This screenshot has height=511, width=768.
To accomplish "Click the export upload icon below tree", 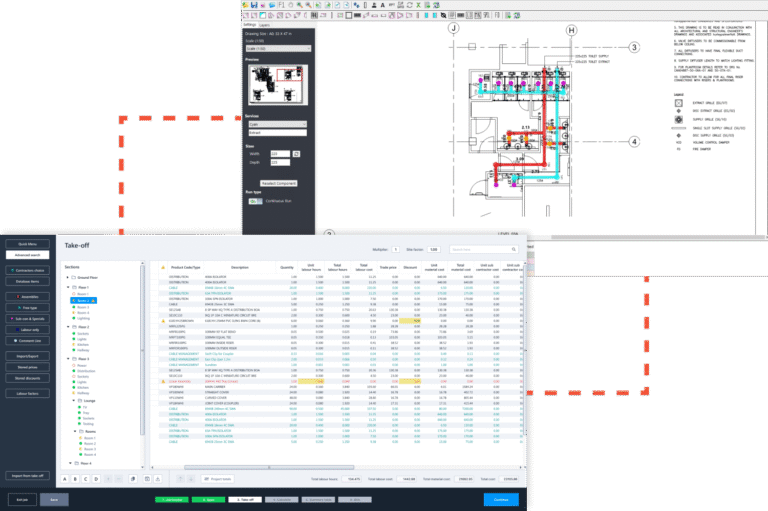I will coord(158,479).
